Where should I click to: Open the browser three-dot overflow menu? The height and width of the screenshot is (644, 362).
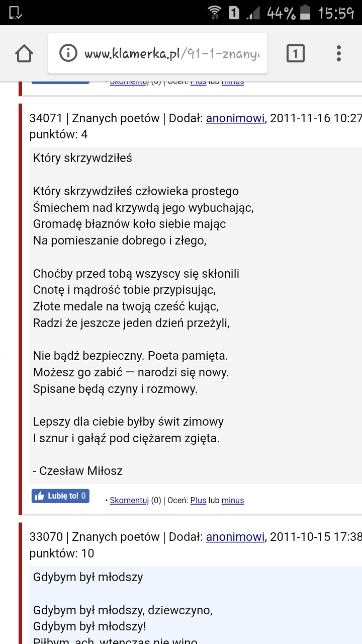[339, 53]
